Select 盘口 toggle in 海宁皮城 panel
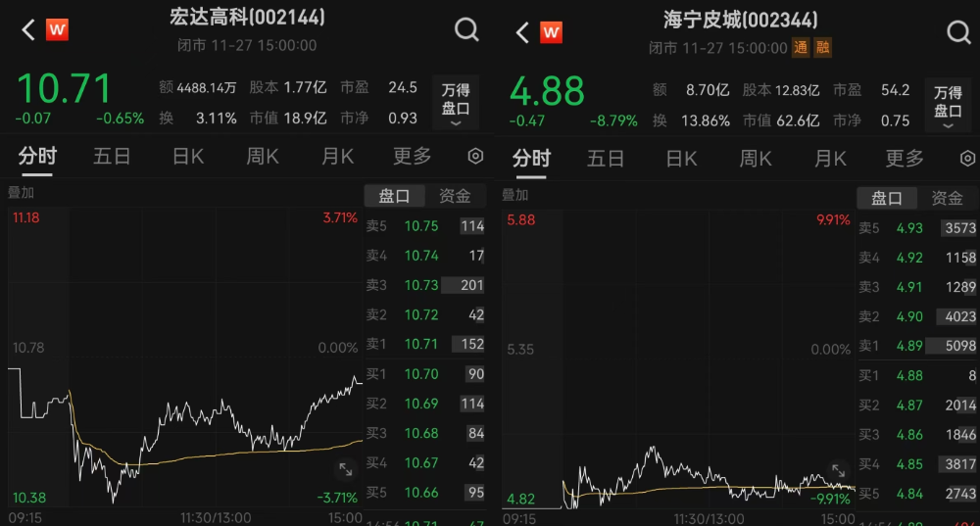This screenshot has height=526, width=980. (x=887, y=198)
